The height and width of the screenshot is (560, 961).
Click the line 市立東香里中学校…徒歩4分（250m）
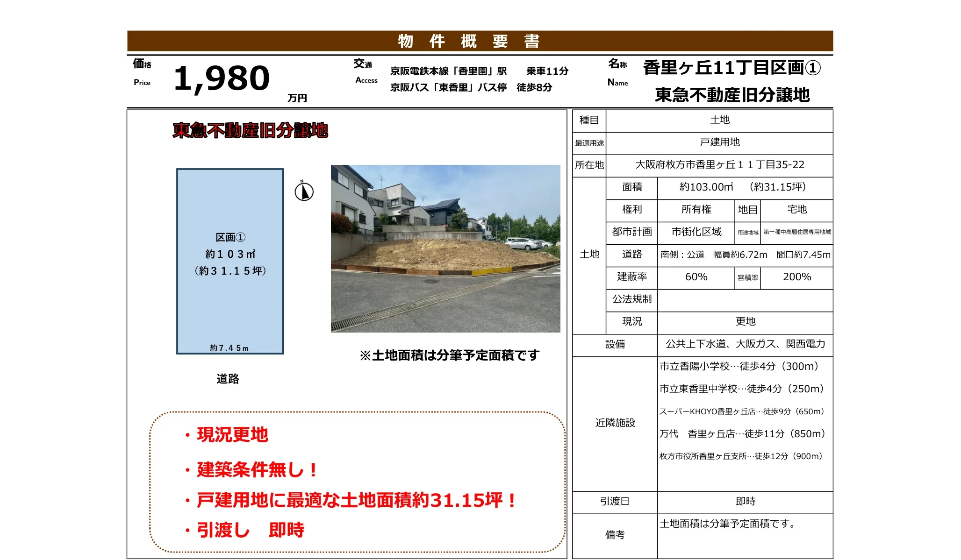tap(743, 389)
